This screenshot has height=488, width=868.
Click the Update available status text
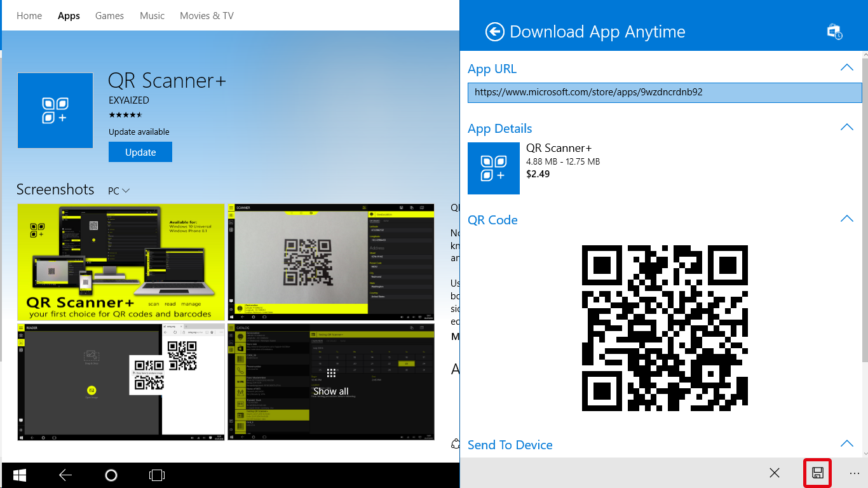click(x=139, y=132)
